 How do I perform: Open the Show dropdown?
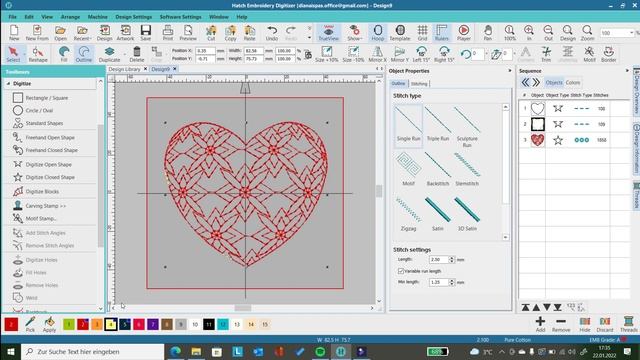tap(354, 33)
